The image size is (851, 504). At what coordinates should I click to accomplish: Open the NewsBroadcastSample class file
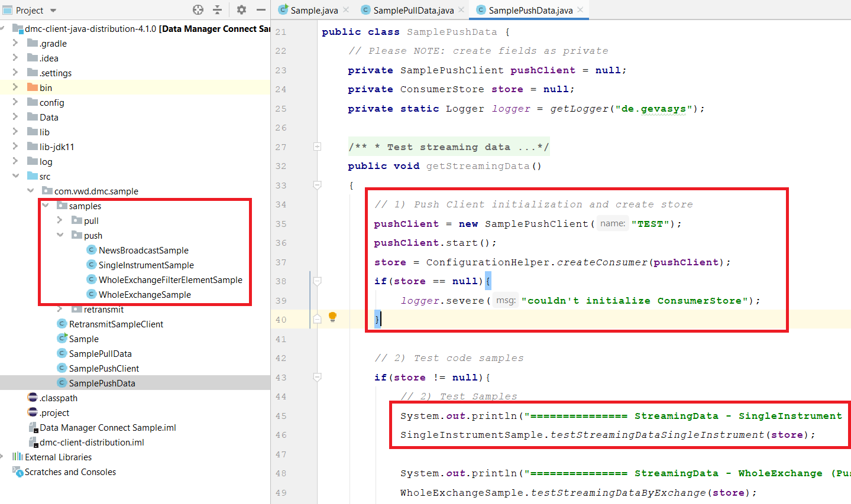[143, 251]
